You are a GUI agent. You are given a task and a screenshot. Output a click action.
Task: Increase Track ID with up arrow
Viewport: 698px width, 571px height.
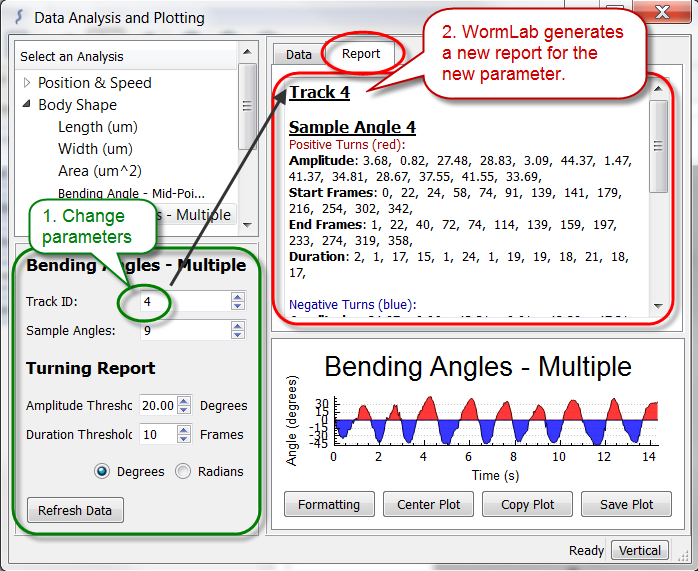point(238,297)
